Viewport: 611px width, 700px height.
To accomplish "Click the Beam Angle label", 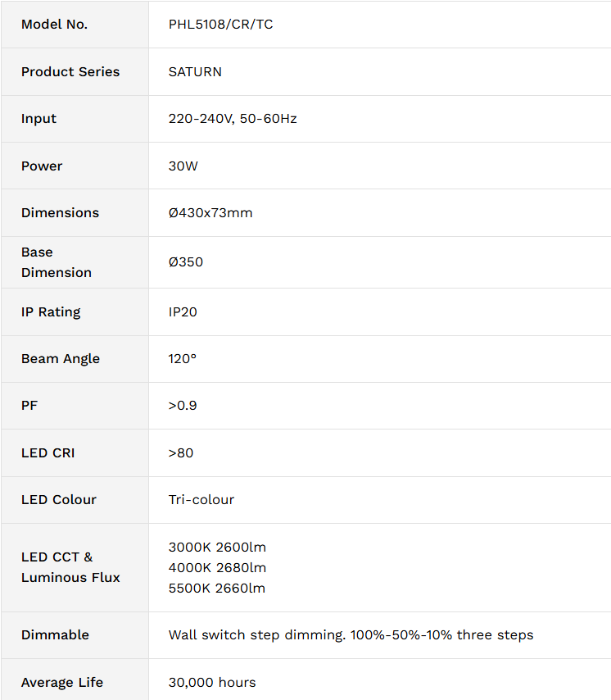I will [61, 359].
